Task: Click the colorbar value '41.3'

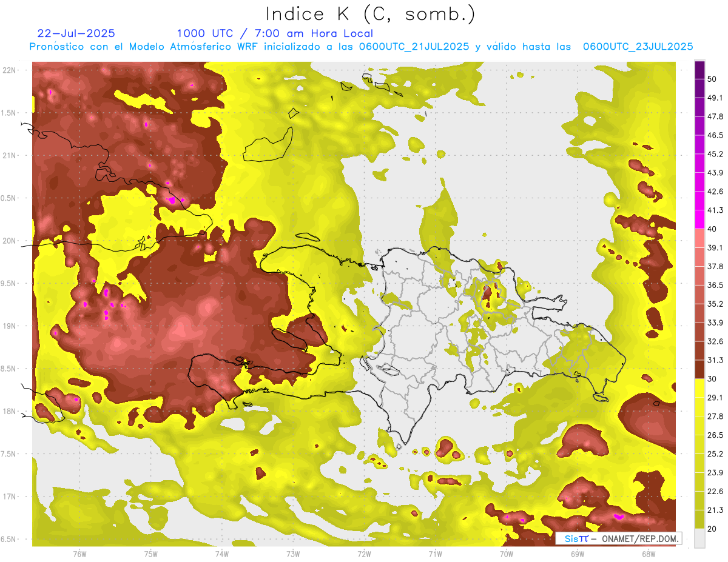Action: [715, 210]
